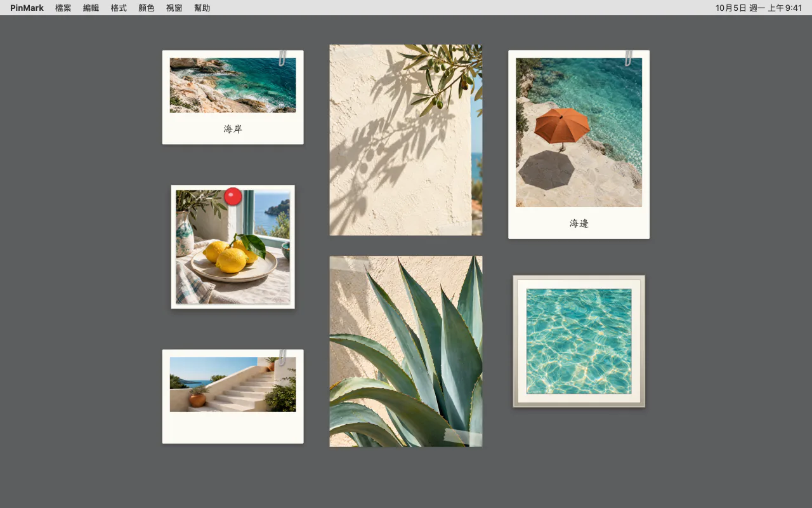
Task: Open the 編輯 menu
Action: point(91,8)
